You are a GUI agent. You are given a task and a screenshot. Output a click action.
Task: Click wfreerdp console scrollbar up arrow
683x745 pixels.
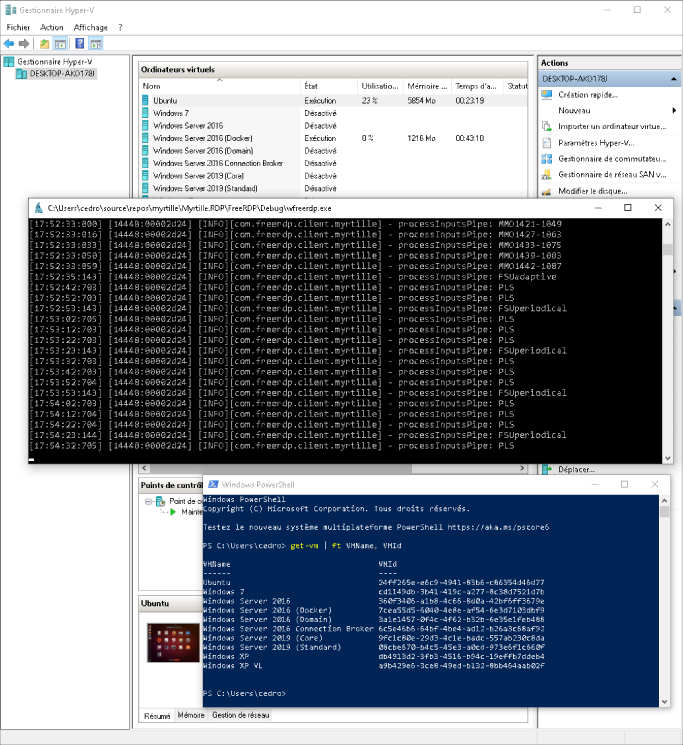coord(668,224)
